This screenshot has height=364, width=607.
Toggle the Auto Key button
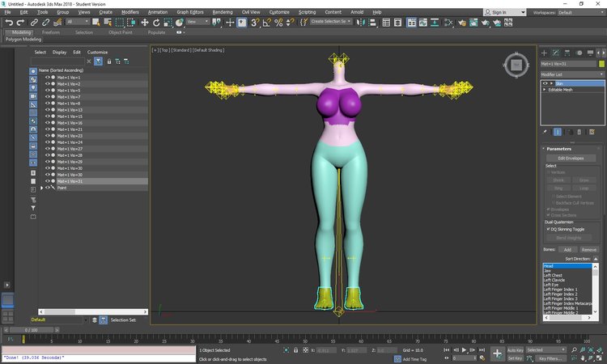tap(515, 350)
